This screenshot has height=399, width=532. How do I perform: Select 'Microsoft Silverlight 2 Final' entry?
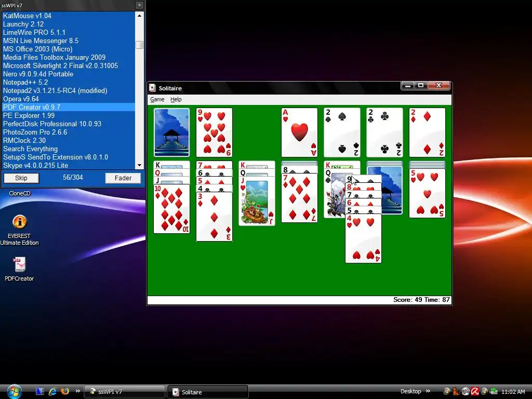(69, 65)
